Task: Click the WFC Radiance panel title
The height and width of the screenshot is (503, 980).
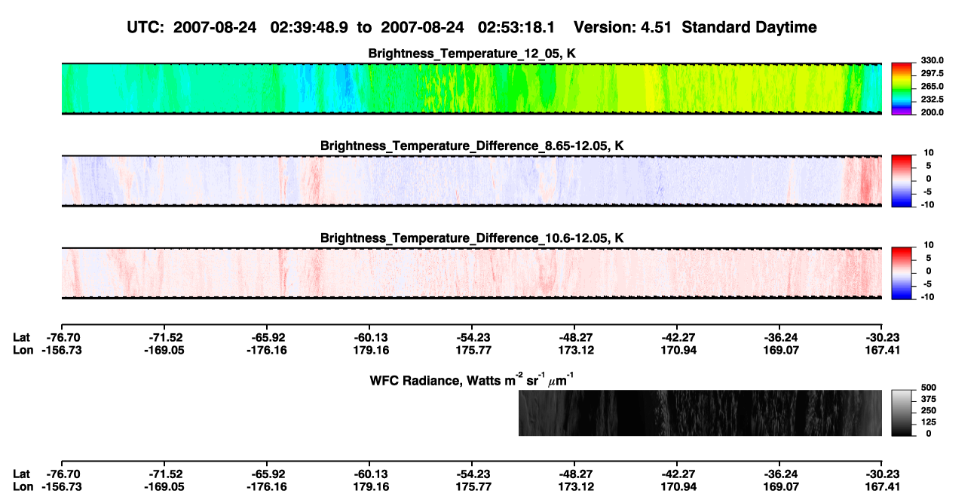Action: tap(472, 379)
